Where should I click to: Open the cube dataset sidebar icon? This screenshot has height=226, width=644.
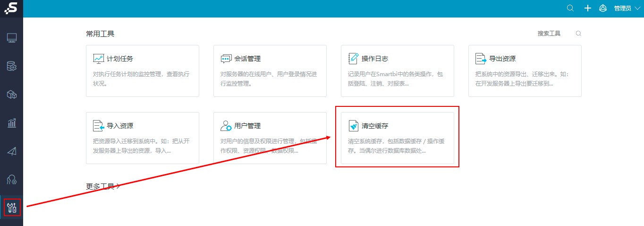[x=12, y=95]
